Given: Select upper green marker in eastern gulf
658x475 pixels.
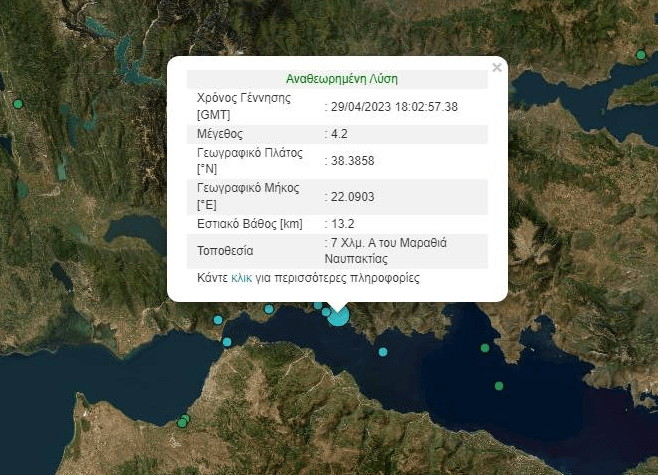Looking at the screenshot, I should pos(485,348).
